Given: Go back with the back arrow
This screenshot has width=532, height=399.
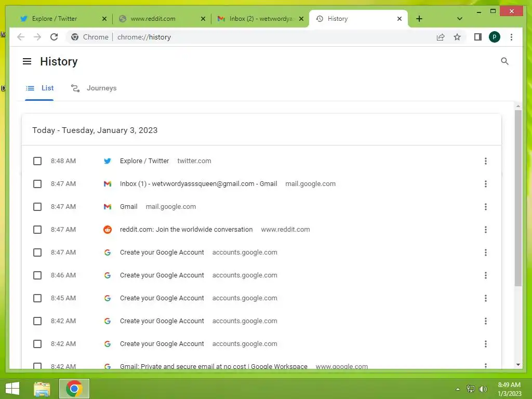Looking at the screenshot, I should click(21, 37).
